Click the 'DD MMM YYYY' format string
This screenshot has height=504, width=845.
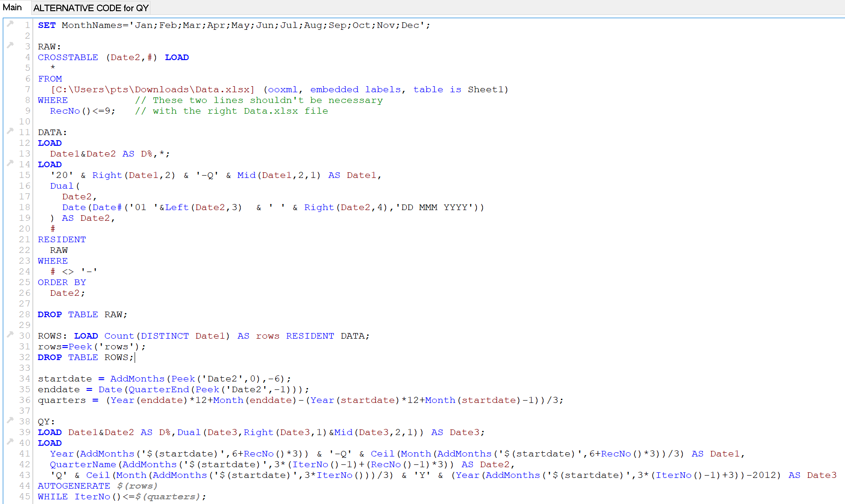(x=437, y=207)
